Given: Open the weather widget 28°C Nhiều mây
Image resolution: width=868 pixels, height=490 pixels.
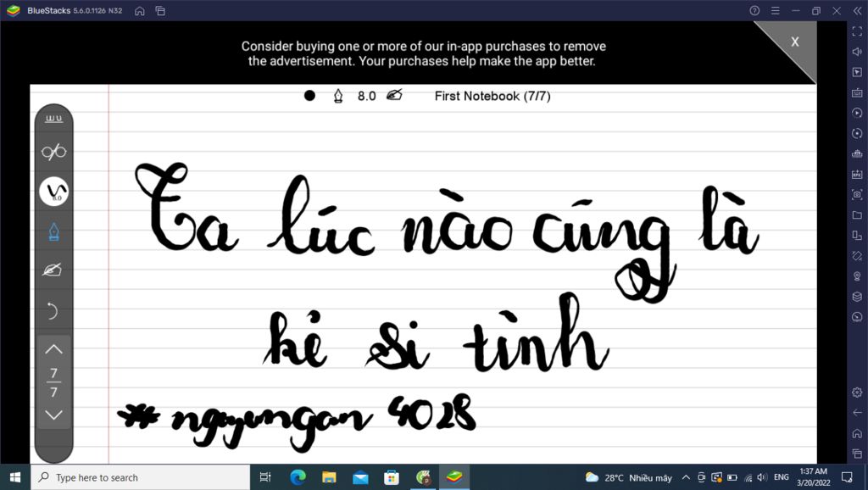Looking at the screenshot, I should (x=628, y=477).
